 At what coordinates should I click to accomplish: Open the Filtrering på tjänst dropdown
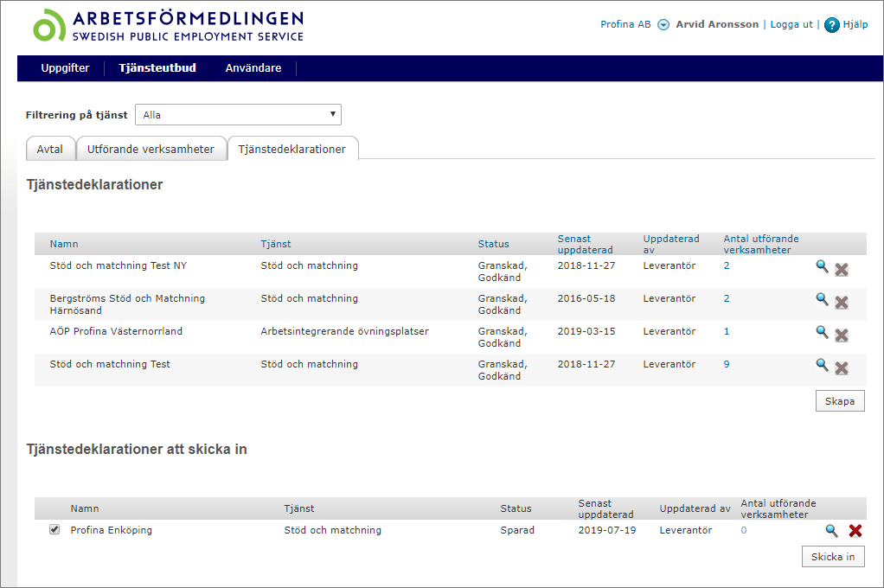(238, 115)
